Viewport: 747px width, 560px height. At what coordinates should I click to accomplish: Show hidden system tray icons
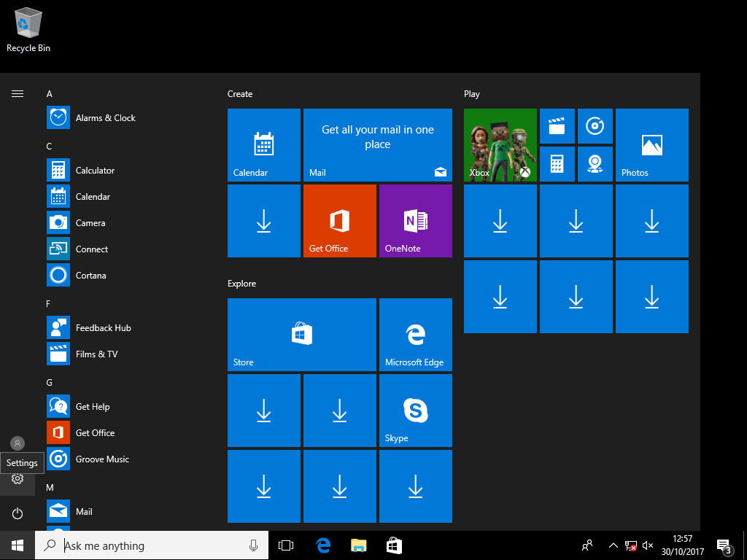[x=613, y=545]
